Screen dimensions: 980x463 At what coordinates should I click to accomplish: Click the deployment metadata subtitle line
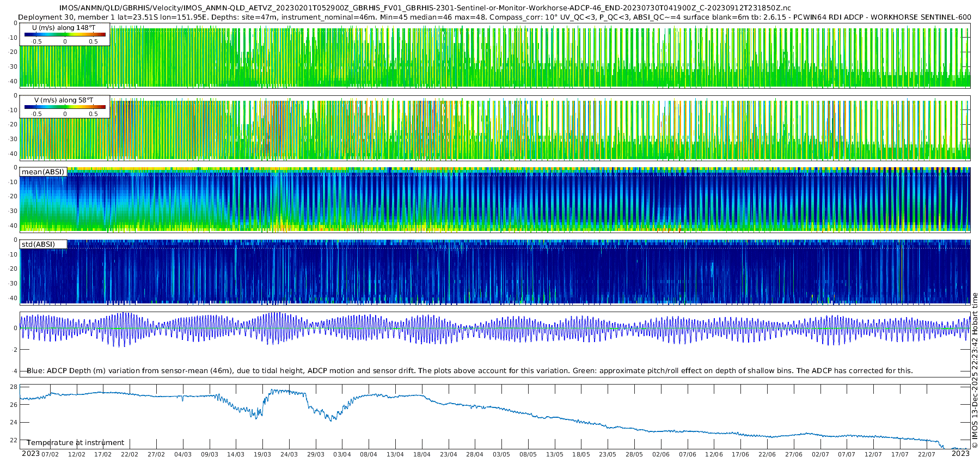pyautogui.click(x=494, y=17)
